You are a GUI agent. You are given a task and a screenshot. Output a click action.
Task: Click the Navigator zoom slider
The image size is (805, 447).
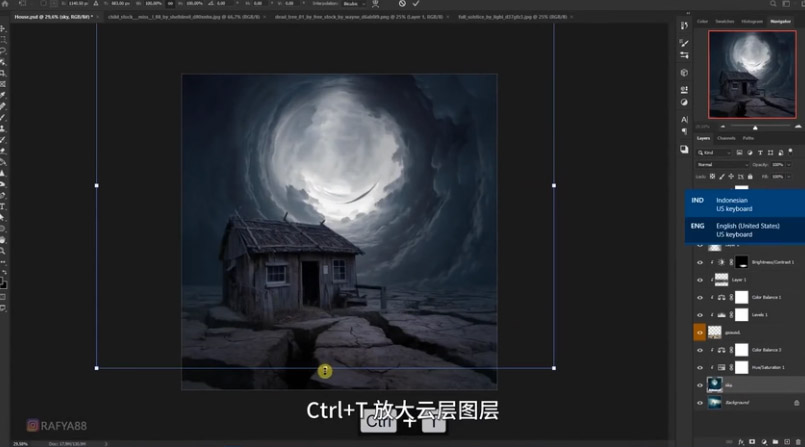pos(755,127)
